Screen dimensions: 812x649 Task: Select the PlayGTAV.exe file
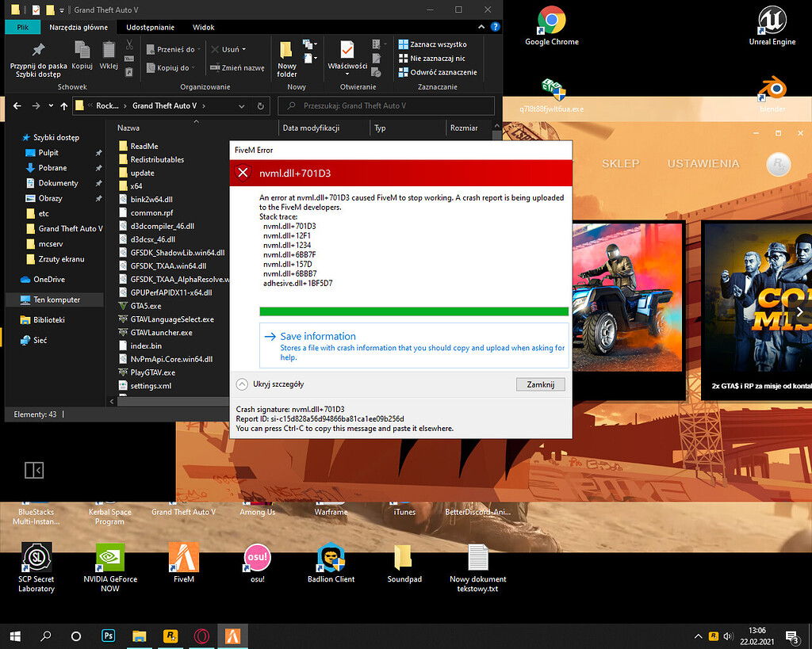click(152, 372)
